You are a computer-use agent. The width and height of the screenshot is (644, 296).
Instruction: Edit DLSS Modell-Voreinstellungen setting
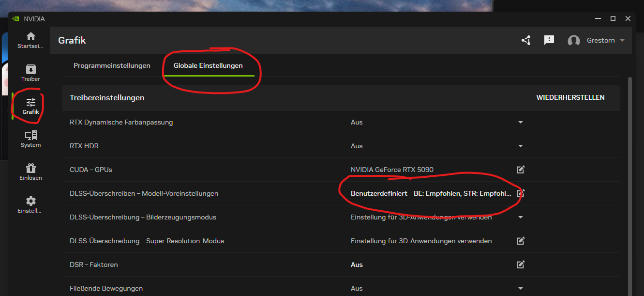(x=521, y=193)
